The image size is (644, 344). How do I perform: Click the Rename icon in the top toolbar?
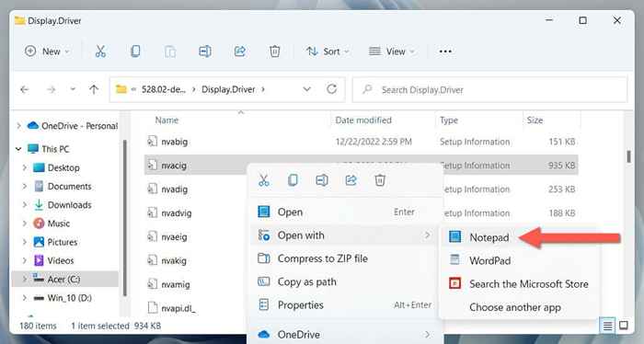(205, 52)
